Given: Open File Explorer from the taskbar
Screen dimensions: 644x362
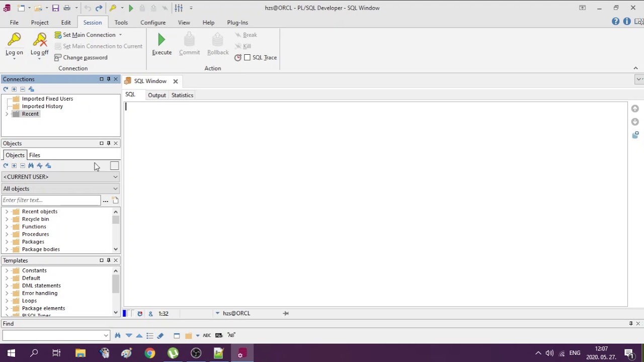Looking at the screenshot, I should pos(80,353).
